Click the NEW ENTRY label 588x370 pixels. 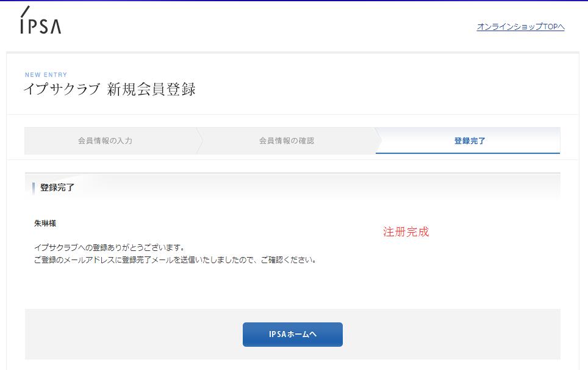[46, 74]
